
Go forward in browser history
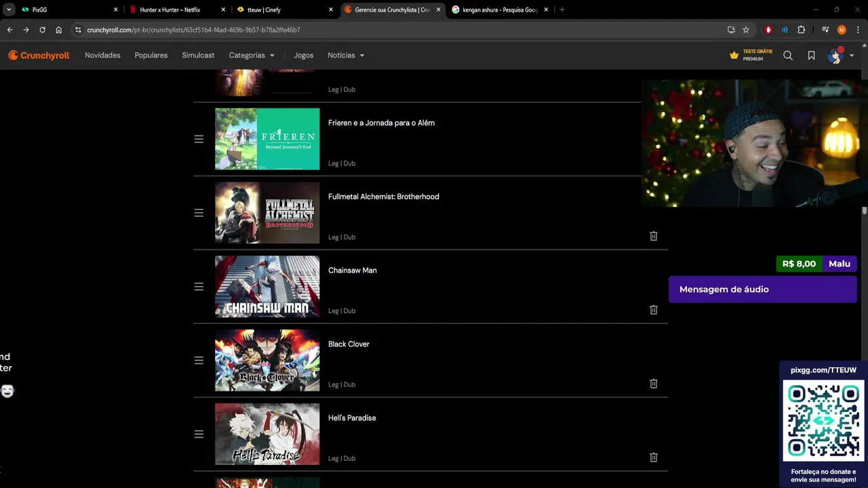coord(26,30)
